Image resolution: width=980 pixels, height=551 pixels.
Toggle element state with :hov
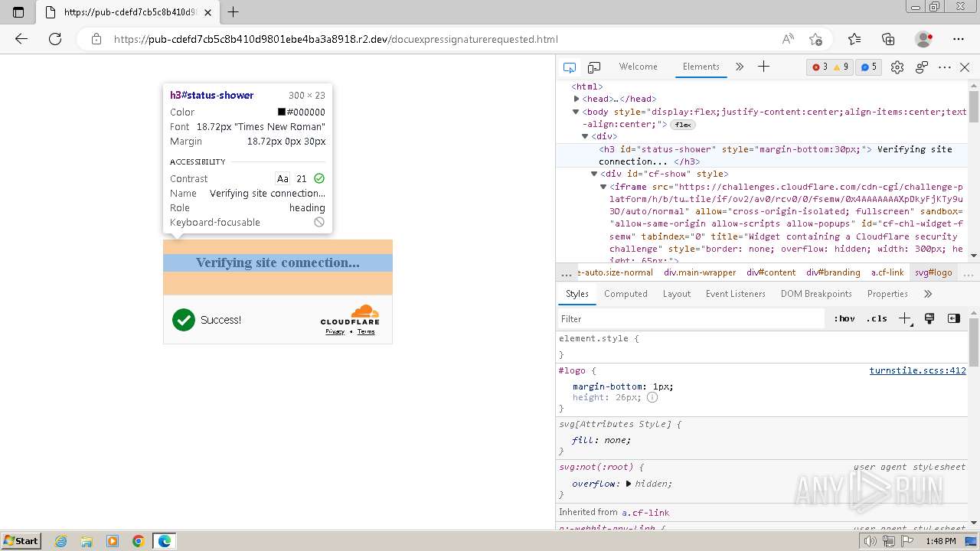point(844,318)
